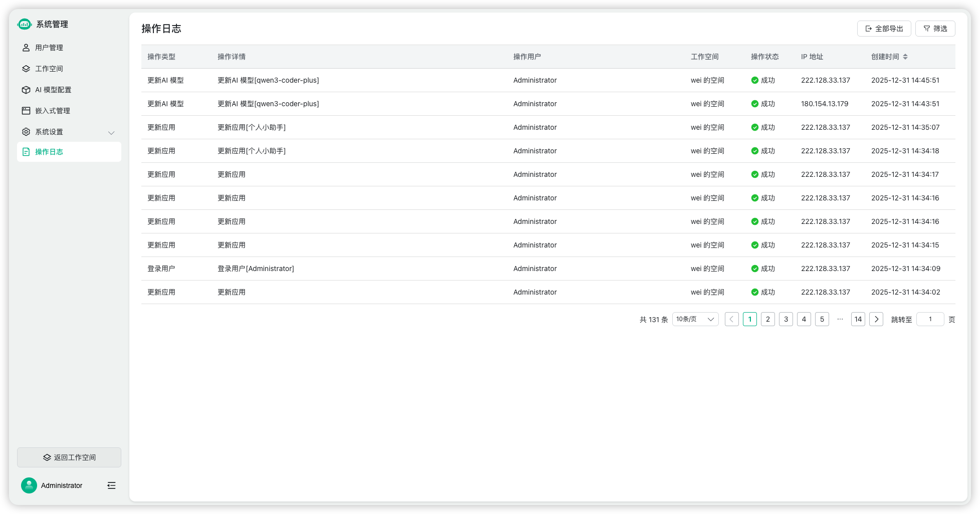
Task: Click the AI 模型配置 cube icon
Action: tap(26, 90)
